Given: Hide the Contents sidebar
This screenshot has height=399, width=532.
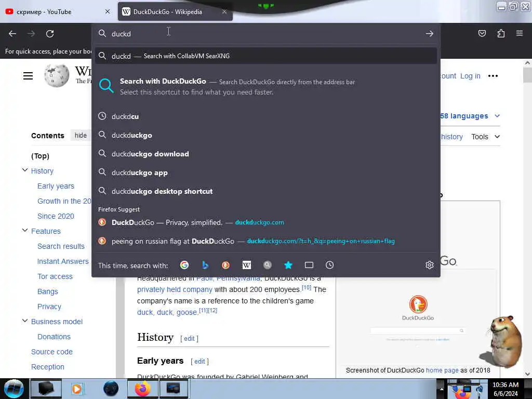Looking at the screenshot, I should click(x=81, y=136).
